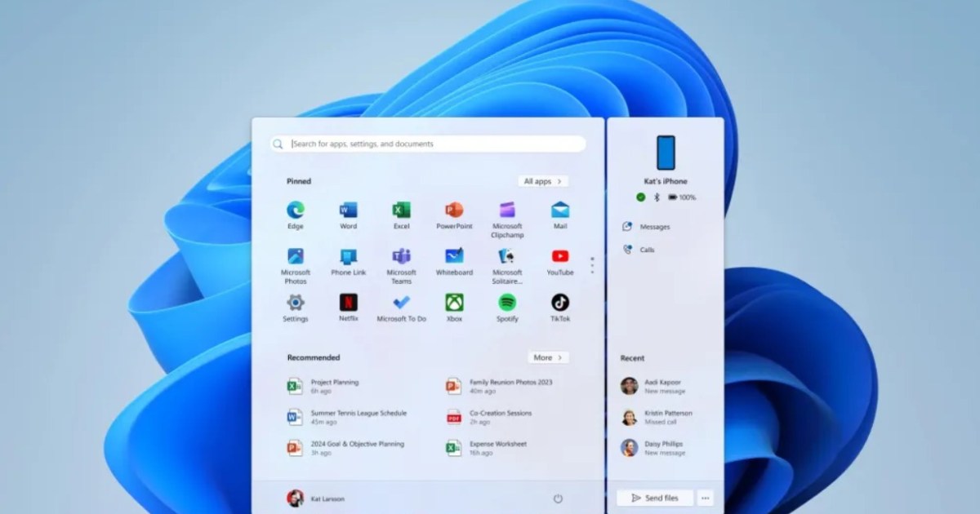Viewport: 980px width, 514px height.
Task: Open the phone panel more options menu
Action: [x=705, y=498]
